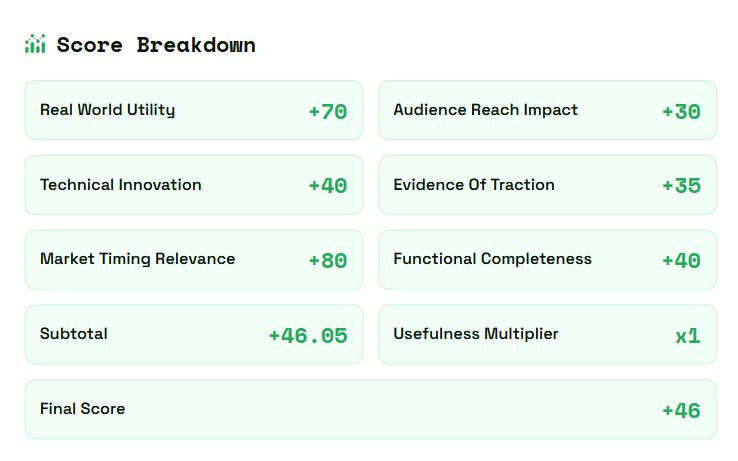Click the +35 Evidence Of Traction score
Image resolution: width=738 pixels, height=461 pixels.
pyautogui.click(x=681, y=186)
